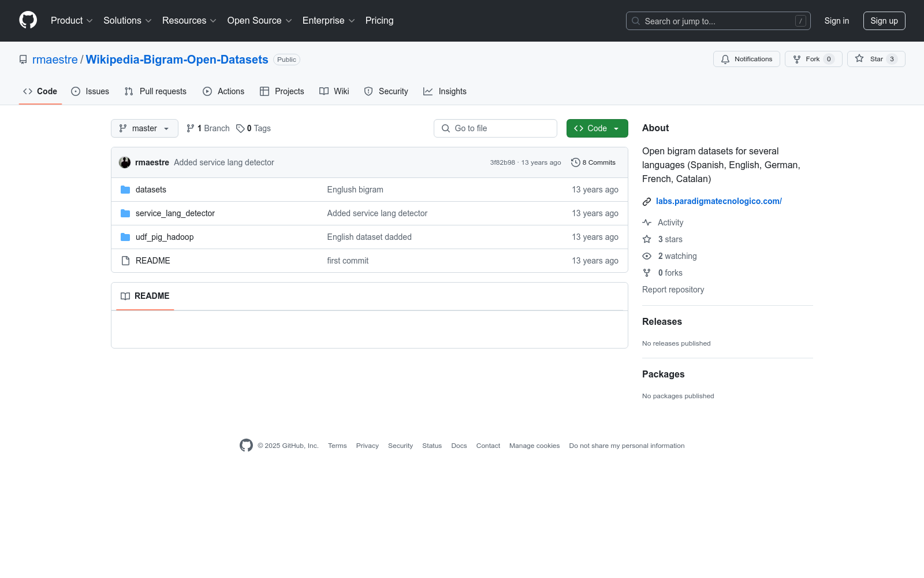Open the Product menu
Image resolution: width=924 pixels, height=578 pixels.
[72, 21]
